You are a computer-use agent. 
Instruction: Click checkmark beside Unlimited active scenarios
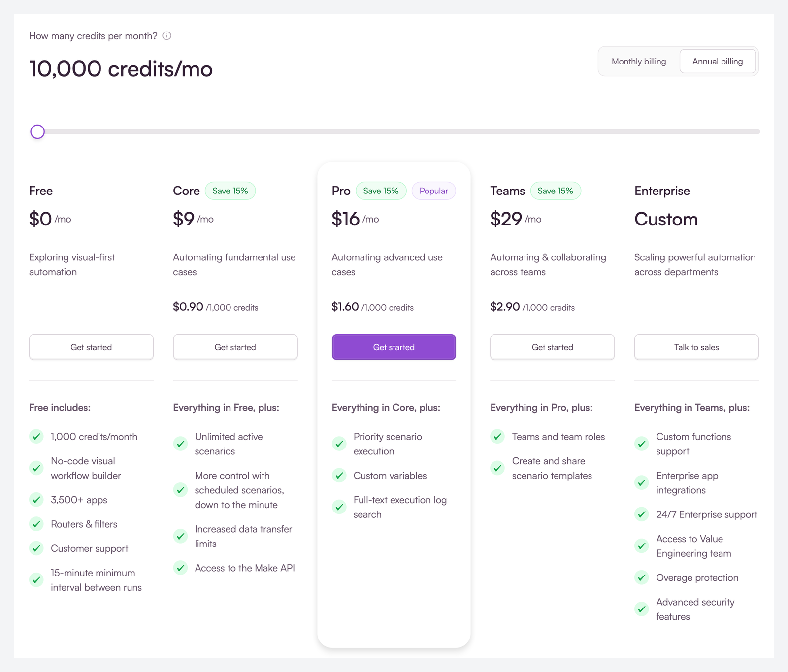coord(181,444)
